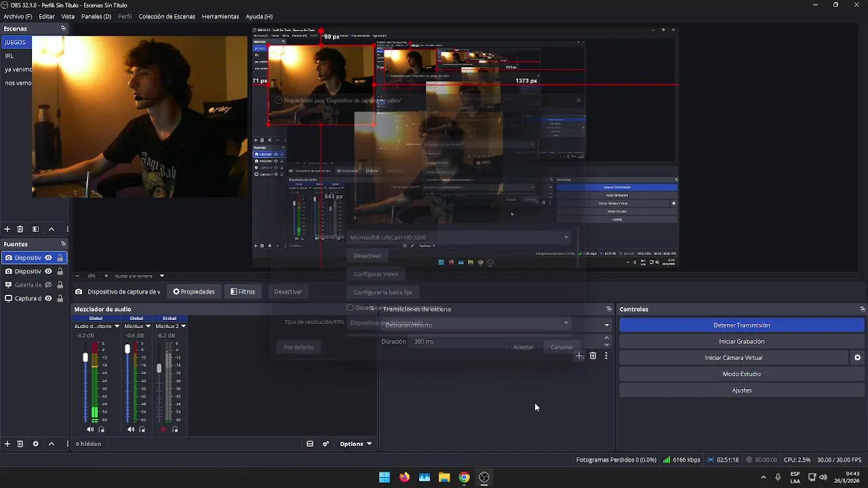Show the hidden Galería de source
Image resolution: width=868 pixels, height=488 pixels.
(48, 285)
